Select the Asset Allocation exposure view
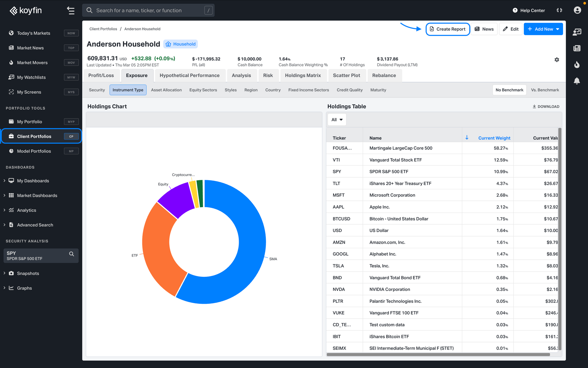588x368 pixels. 166,90
